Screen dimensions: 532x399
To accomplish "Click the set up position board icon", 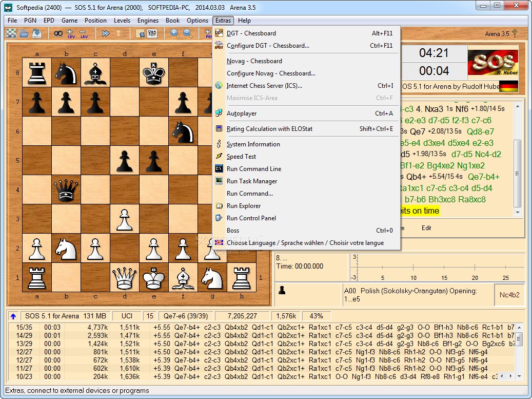I will pyautogui.click(x=140, y=33).
